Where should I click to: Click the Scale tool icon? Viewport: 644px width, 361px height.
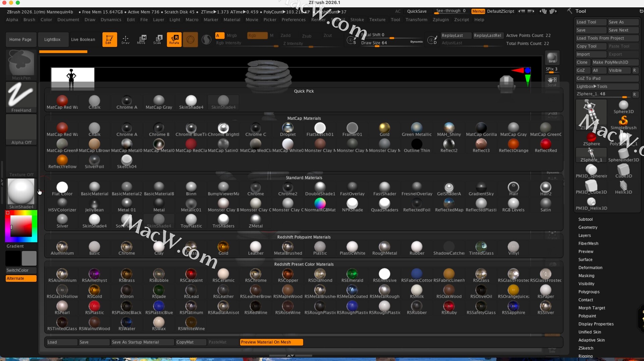[157, 39]
